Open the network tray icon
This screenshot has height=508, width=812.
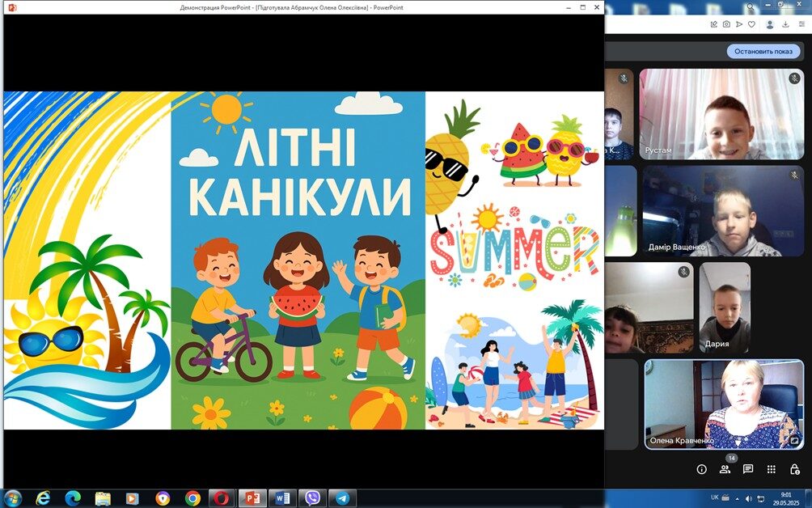761,498
